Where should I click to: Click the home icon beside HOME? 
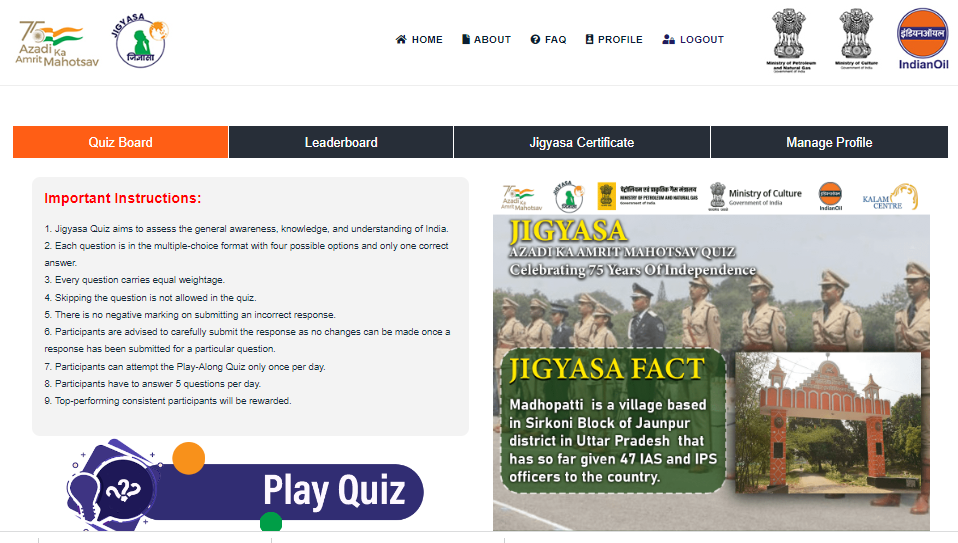point(401,39)
